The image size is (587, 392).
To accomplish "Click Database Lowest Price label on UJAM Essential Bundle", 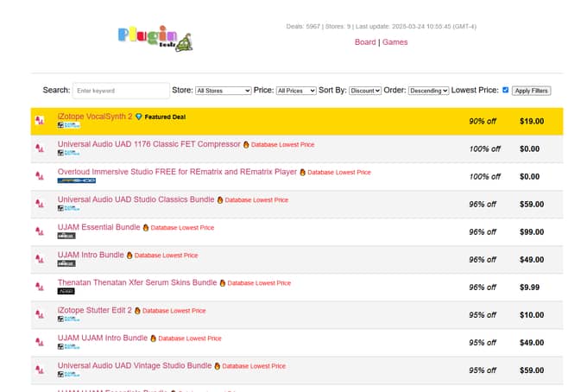I will coord(182,228).
